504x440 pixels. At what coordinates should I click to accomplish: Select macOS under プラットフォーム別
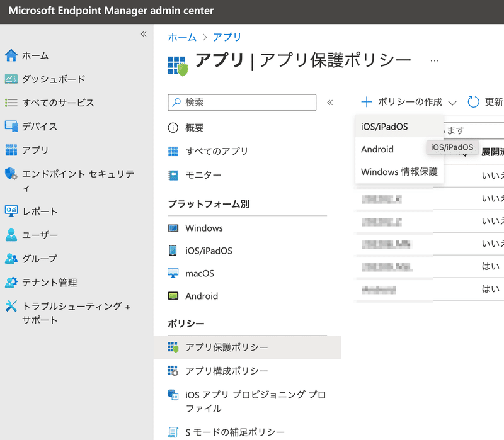click(191, 273)
